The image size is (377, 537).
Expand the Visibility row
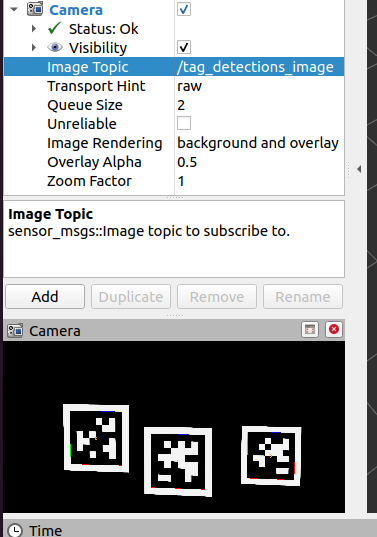34,47
